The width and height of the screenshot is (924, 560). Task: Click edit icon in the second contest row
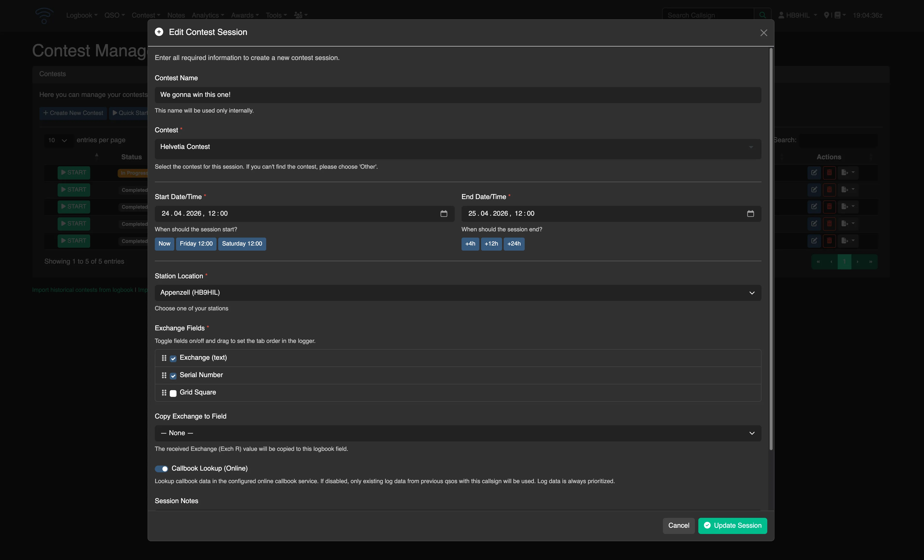click(x=814, y=190)
